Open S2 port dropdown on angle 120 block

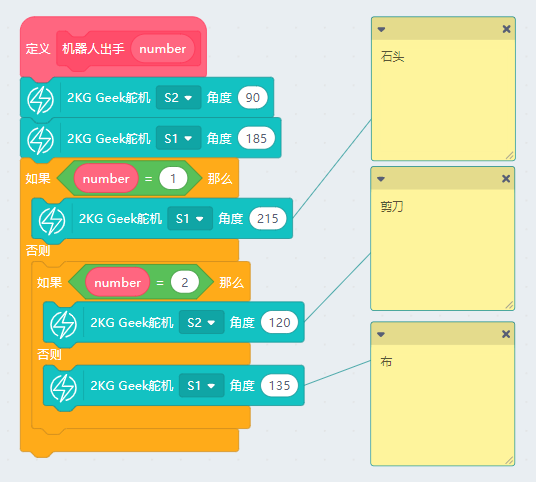click(x=202, y=322)
